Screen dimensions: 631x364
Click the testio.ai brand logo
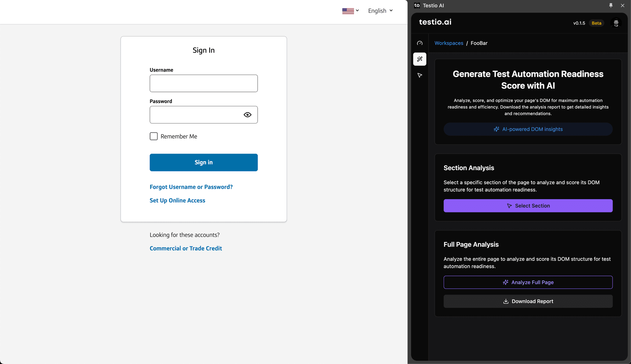tap(435, 22)
